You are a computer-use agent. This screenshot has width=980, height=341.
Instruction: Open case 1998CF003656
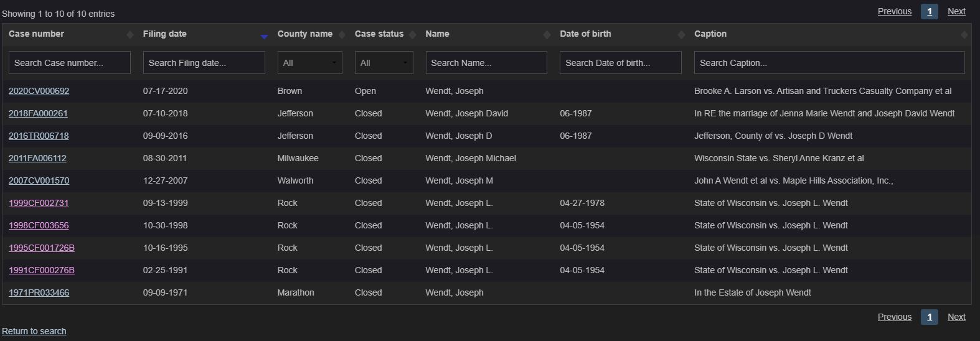point(39,225)
